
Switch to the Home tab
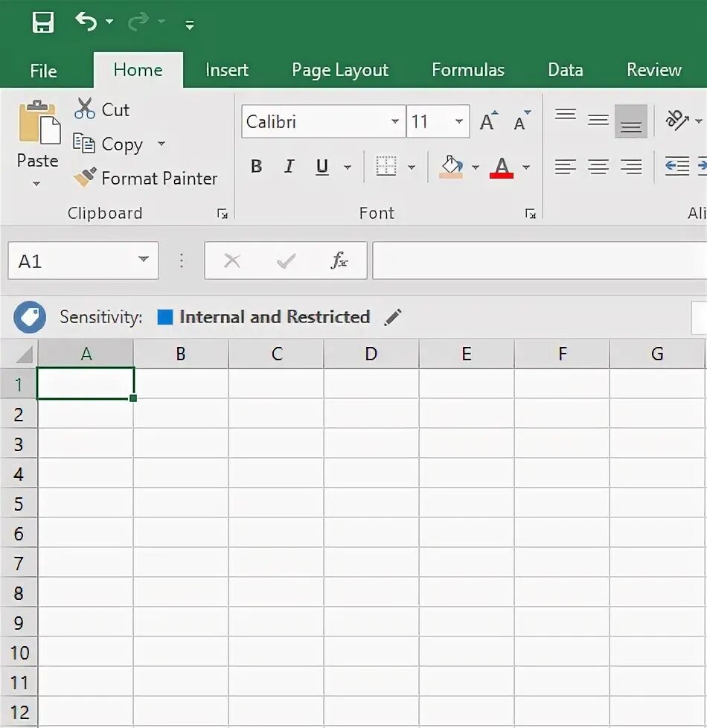coord(138,70)
